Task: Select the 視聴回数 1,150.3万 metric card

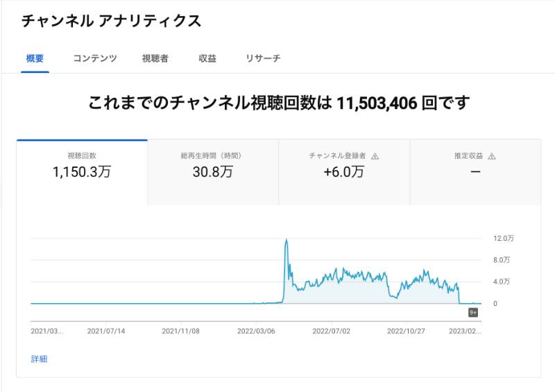Action: click(82, 173)
